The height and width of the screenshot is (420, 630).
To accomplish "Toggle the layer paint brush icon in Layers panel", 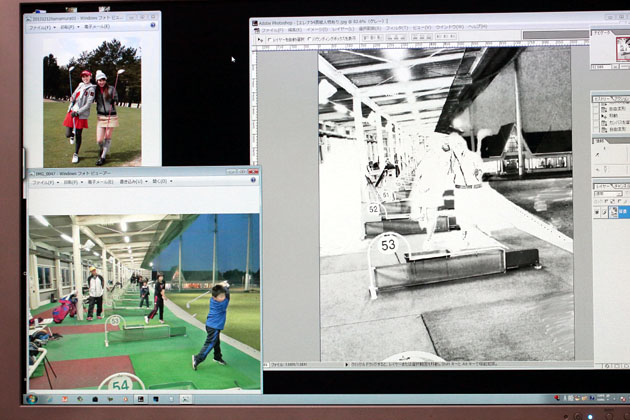I will pyautogui.click(x=604, y=212).
